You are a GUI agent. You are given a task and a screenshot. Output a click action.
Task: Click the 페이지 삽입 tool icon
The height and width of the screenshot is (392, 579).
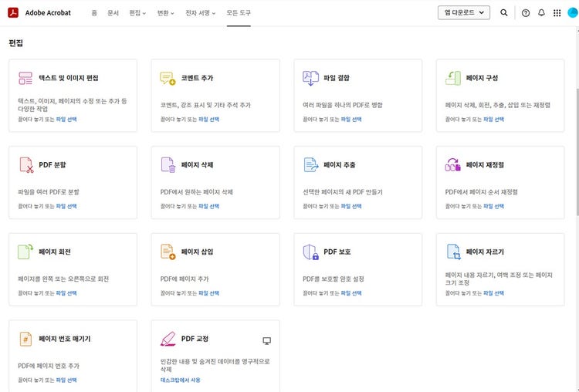click(x=168, y=252)
